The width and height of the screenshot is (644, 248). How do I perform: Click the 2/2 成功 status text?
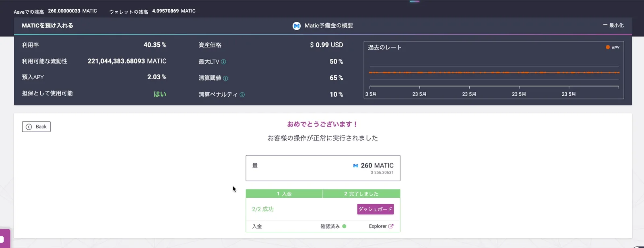pyautogui.click(x=263, y=209)
